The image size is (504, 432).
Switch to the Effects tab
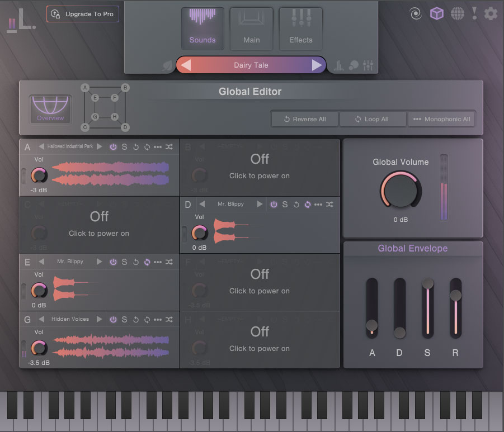click(300, 29)
